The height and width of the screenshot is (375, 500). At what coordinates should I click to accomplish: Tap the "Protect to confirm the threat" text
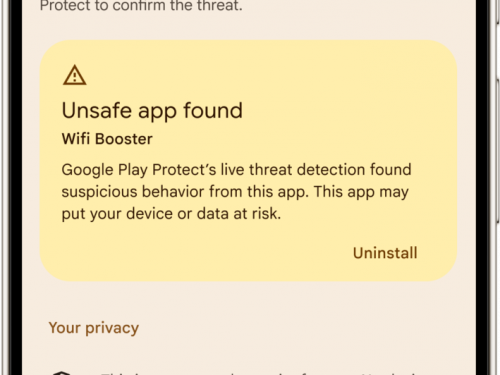[141, 6]
